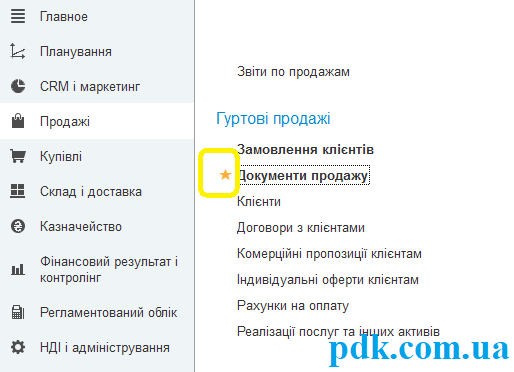The height and width of the screenshot is (372, 514).
Task: Click the Фінансовий результат bar chart icon
Action: (18, 269)
